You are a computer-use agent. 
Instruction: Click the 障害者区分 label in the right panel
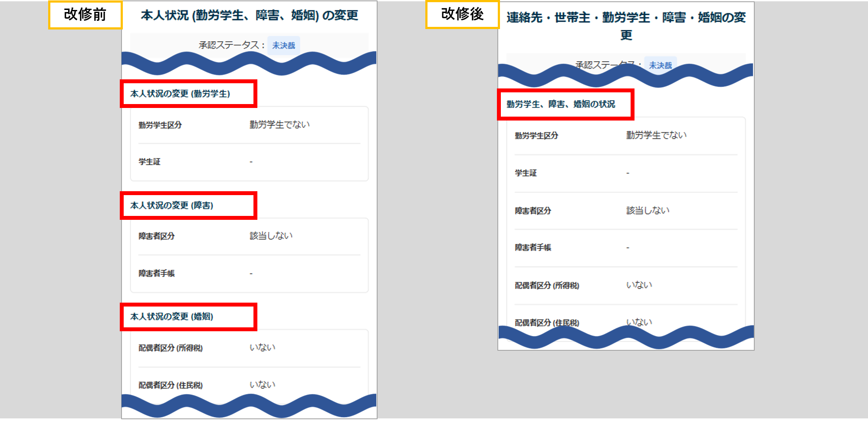click(x=533, y=211)
